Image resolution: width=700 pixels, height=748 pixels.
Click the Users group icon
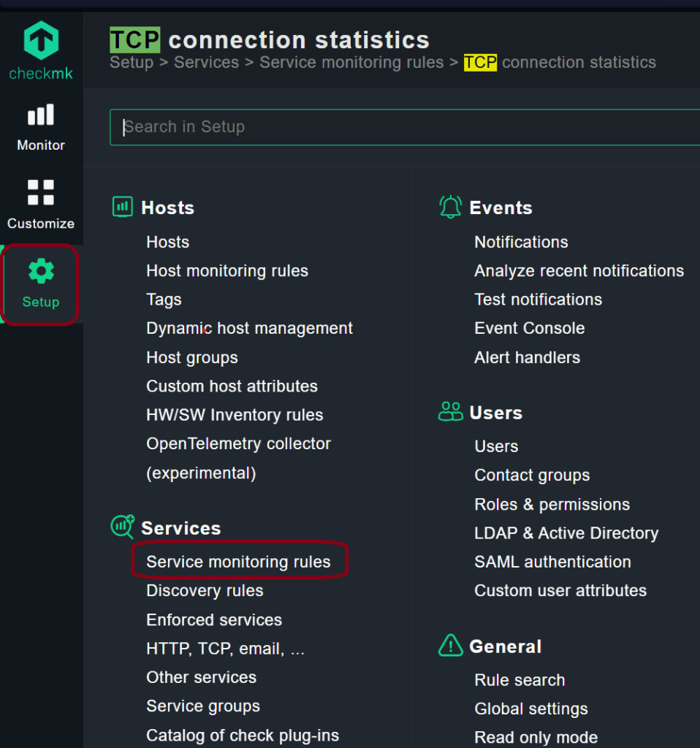pos(450,412)
